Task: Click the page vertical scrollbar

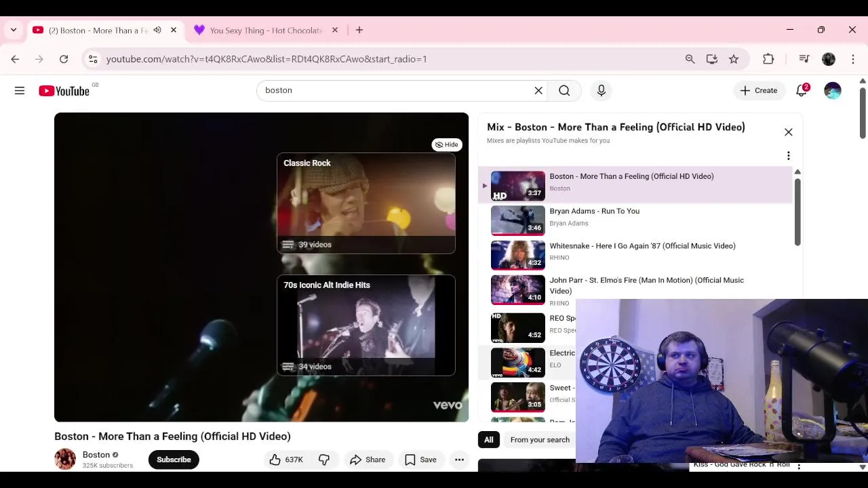Action: 863,112
